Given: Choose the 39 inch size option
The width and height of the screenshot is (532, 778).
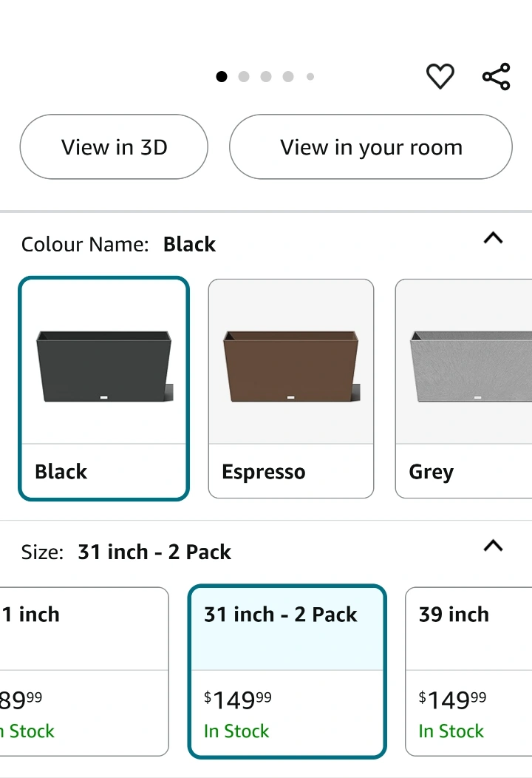Looking at the screenshot, I should point(468,672).
